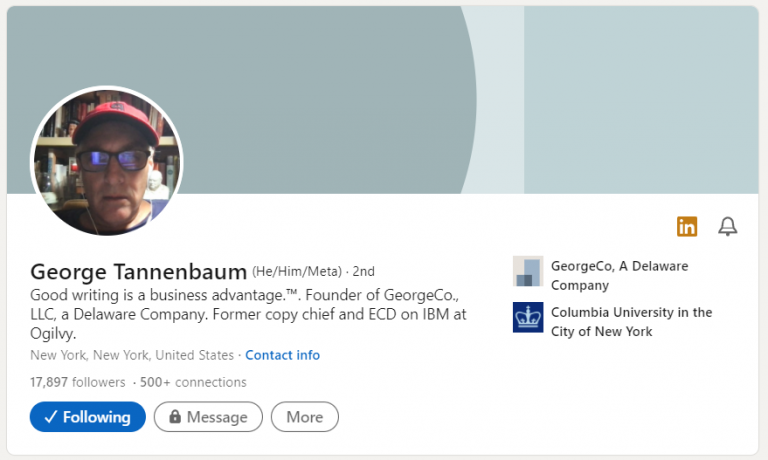The height and width of the screenshot is (460, 768).
Task: Open the Contact info link
Action: coord(283,355)
